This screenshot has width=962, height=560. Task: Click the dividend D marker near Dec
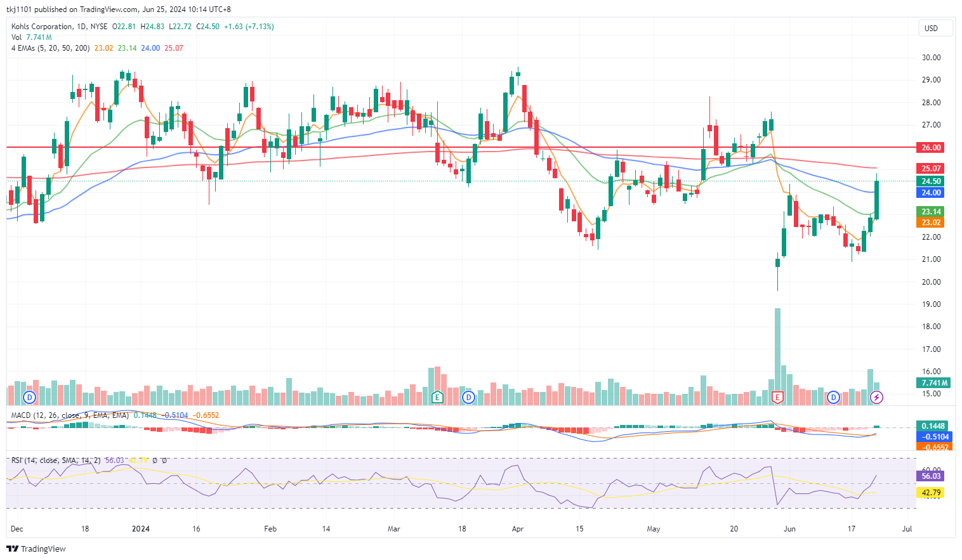[x=29, y=398]
